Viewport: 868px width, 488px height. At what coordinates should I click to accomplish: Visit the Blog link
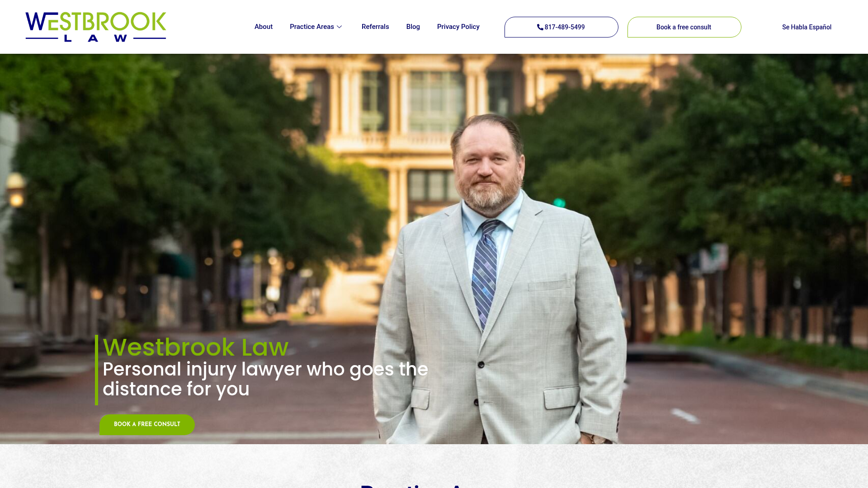pos(413,27)
